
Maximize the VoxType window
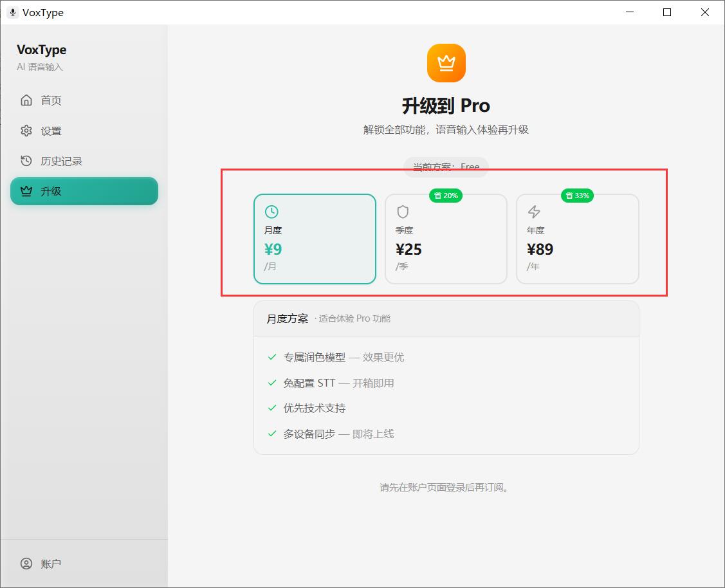(667, 12)
